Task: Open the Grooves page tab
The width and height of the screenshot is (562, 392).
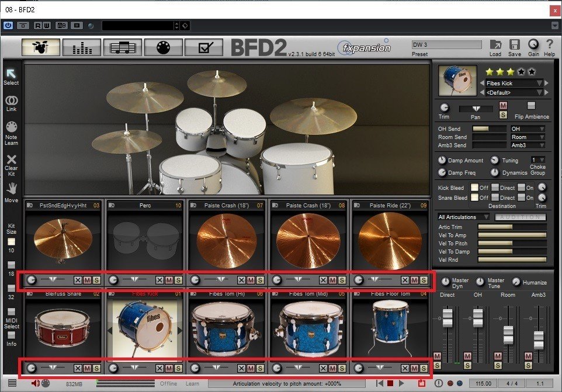Action: point(123,47)
